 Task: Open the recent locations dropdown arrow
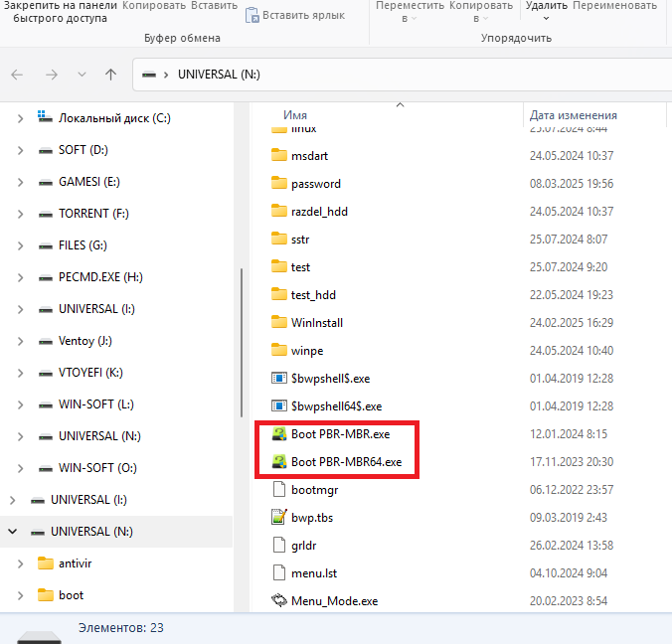pos(82,75)
